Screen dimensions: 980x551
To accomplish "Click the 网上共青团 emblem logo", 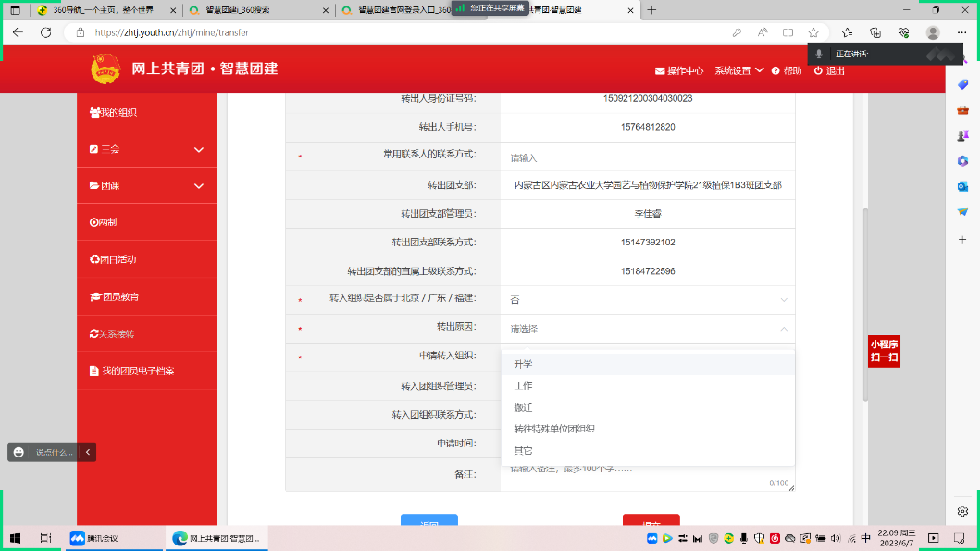I will pyautogui.click(x=105, y=69).
